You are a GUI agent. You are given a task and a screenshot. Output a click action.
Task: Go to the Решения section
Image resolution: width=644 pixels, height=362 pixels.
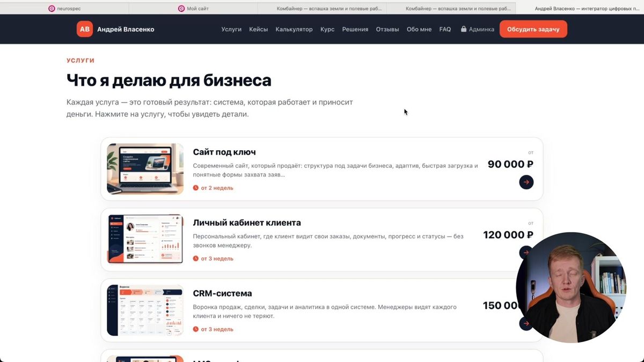355,29
